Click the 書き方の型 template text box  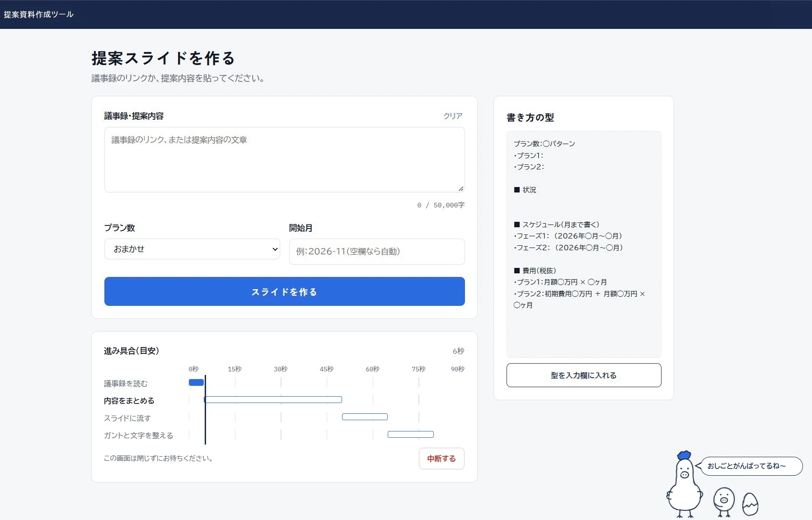(x=584, y=244)
